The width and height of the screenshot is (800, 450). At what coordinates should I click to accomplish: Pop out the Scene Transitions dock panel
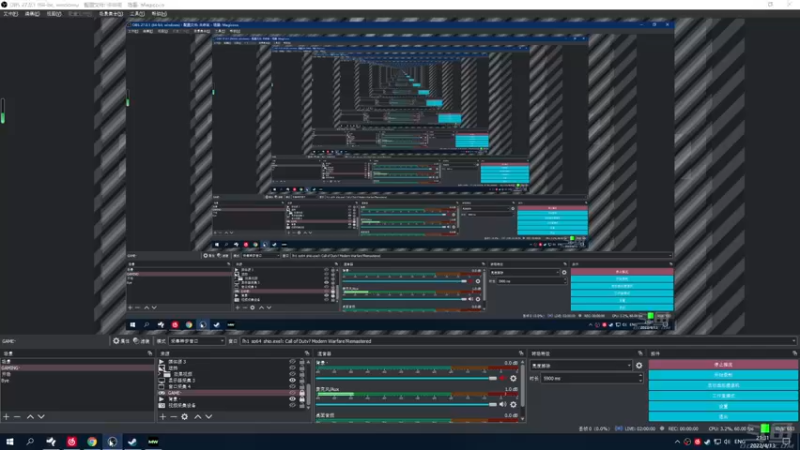(640, 353)
